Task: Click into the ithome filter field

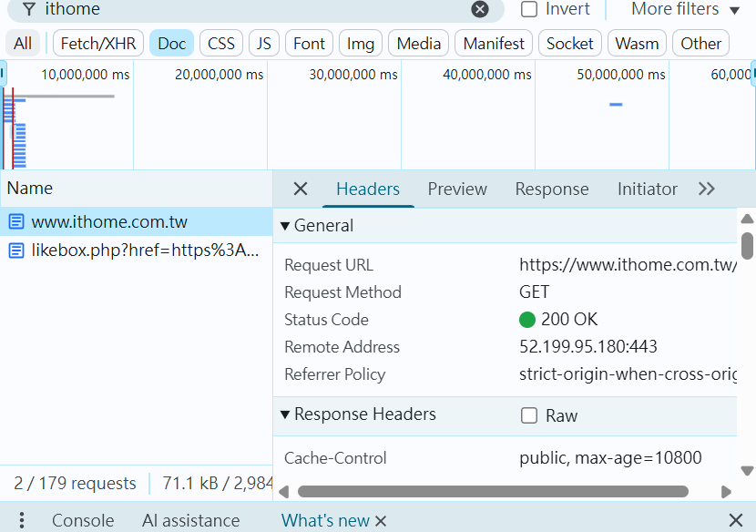Action: click(x=256, y=9)
